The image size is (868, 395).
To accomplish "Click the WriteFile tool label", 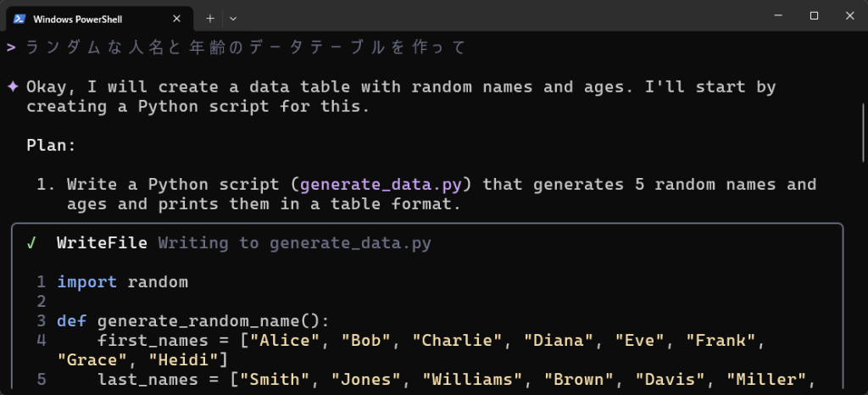I will (x=102, y=243).
